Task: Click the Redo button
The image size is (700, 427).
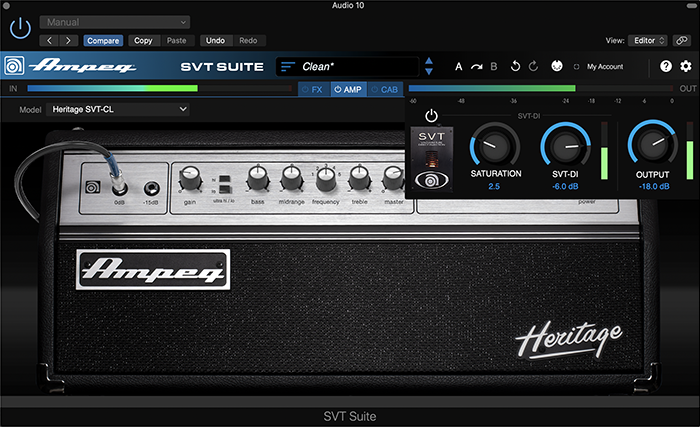Action: [248, 41]
